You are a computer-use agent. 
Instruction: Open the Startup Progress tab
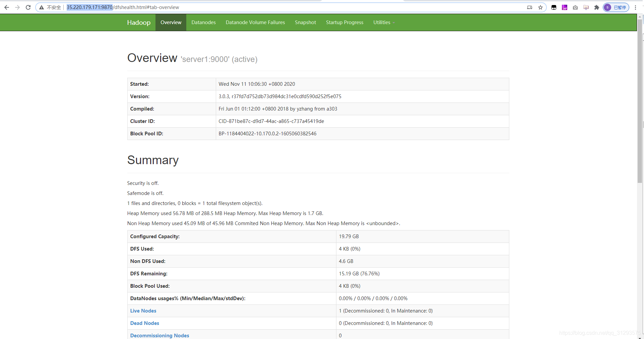[x=344, y=22]
